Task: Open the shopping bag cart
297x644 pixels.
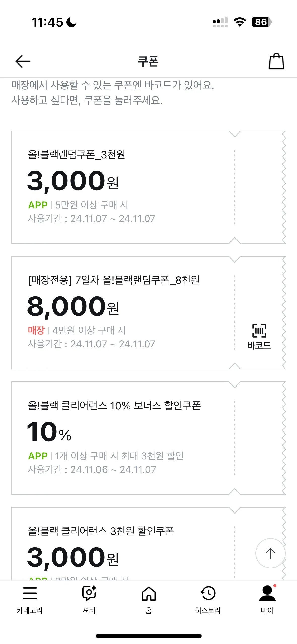Action: (x=276, y=61)
